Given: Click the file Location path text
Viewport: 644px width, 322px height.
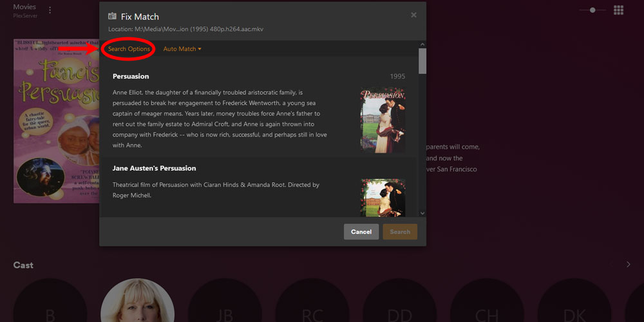Looking at the screenshot, I should (185, 29).
